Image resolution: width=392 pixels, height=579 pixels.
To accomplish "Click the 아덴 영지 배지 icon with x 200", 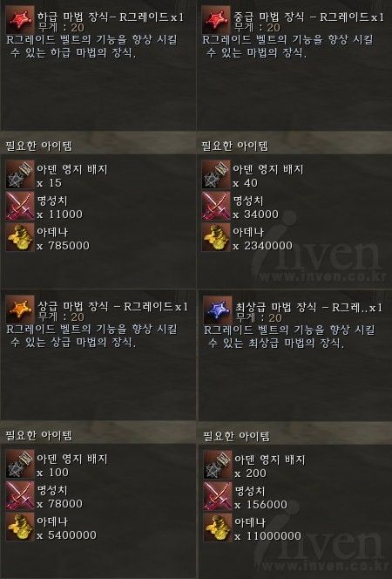I will (x=218, y=465).
